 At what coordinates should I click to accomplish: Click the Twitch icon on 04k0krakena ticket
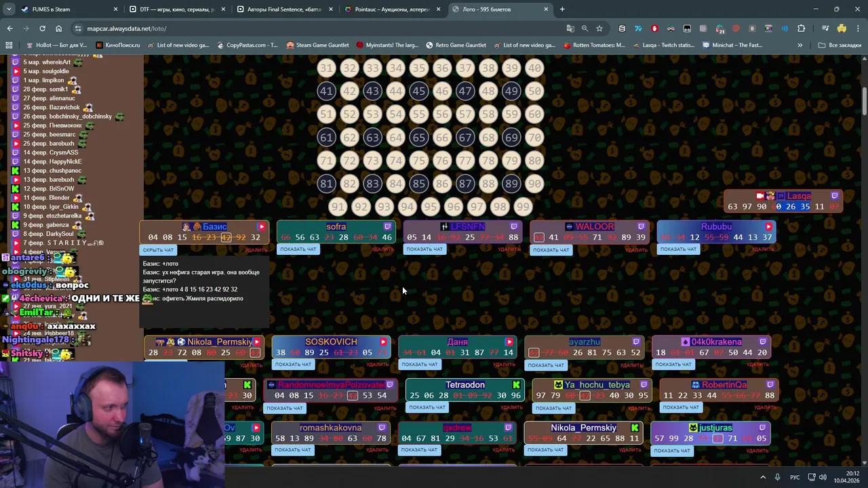click(x=763, y=342)
